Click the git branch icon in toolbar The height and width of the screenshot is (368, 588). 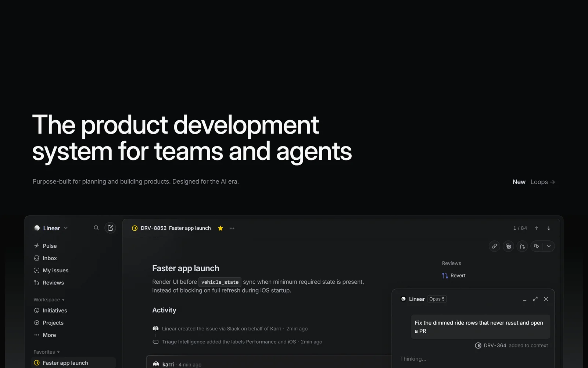click(x=522, y=246)
